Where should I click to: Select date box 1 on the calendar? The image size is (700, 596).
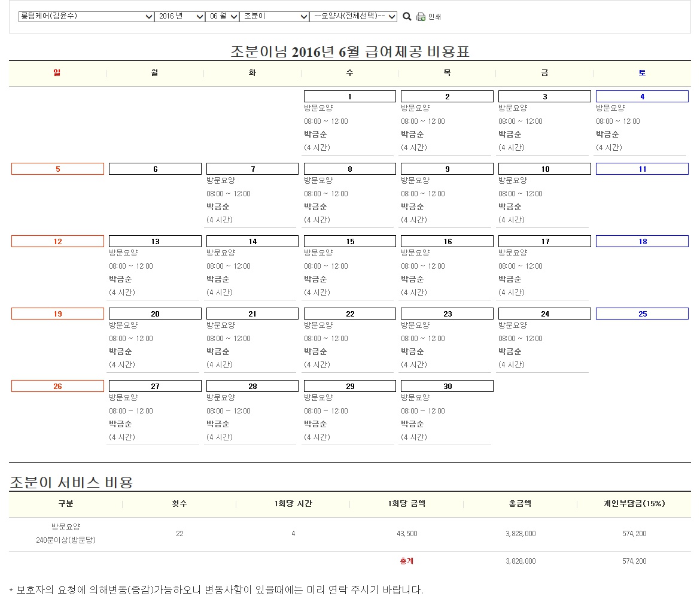350,96
